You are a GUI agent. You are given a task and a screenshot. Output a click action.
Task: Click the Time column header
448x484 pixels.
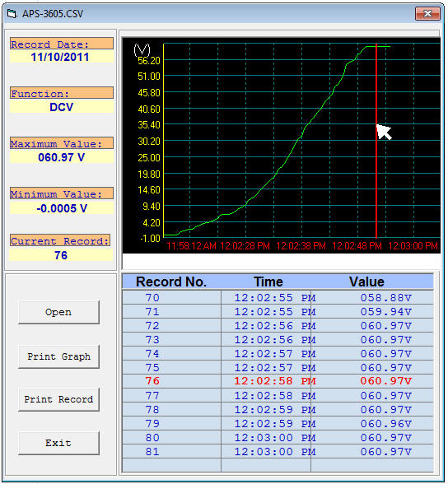tap(268, 282)
